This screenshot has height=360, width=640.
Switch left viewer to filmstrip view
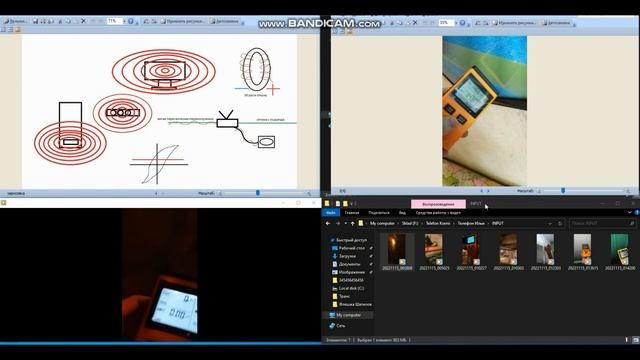[x=11, y=30]
